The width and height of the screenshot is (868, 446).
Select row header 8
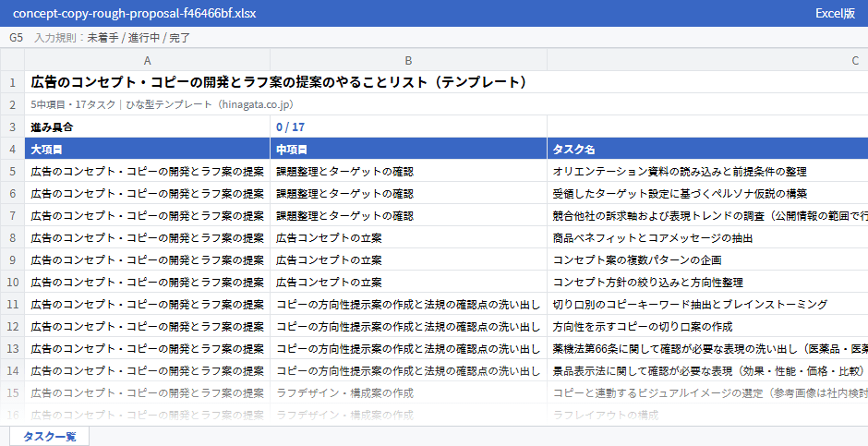(x=12, y=237)
